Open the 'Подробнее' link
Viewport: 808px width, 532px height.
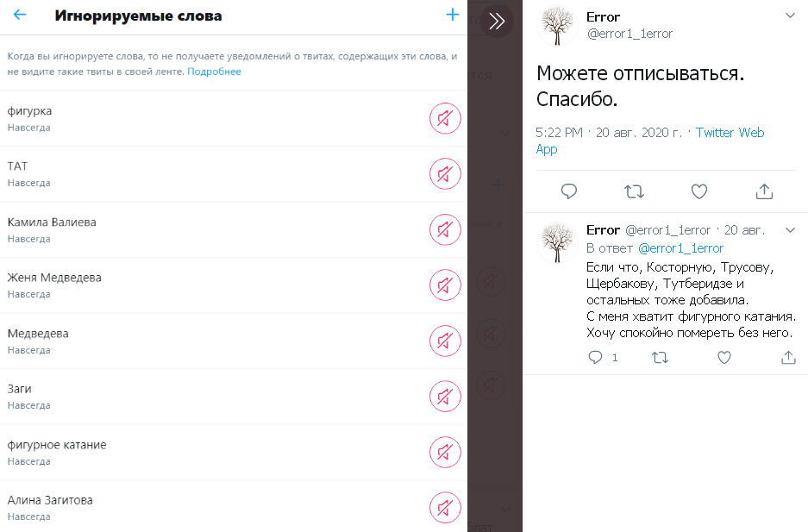tap(214, 72)
